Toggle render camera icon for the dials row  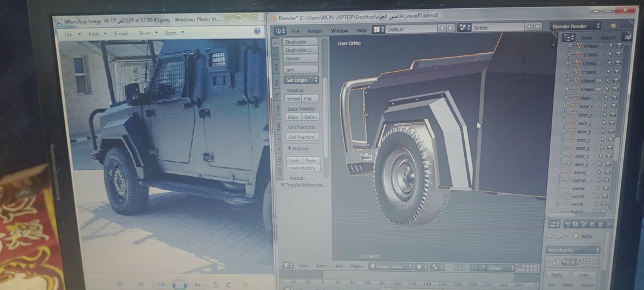pos(615,98)
